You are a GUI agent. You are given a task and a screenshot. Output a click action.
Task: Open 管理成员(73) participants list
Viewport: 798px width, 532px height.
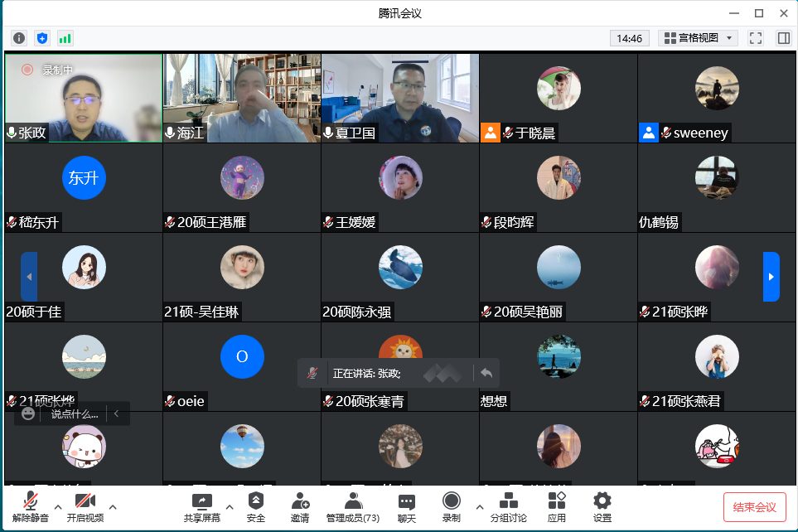click(x=353, y=506)
